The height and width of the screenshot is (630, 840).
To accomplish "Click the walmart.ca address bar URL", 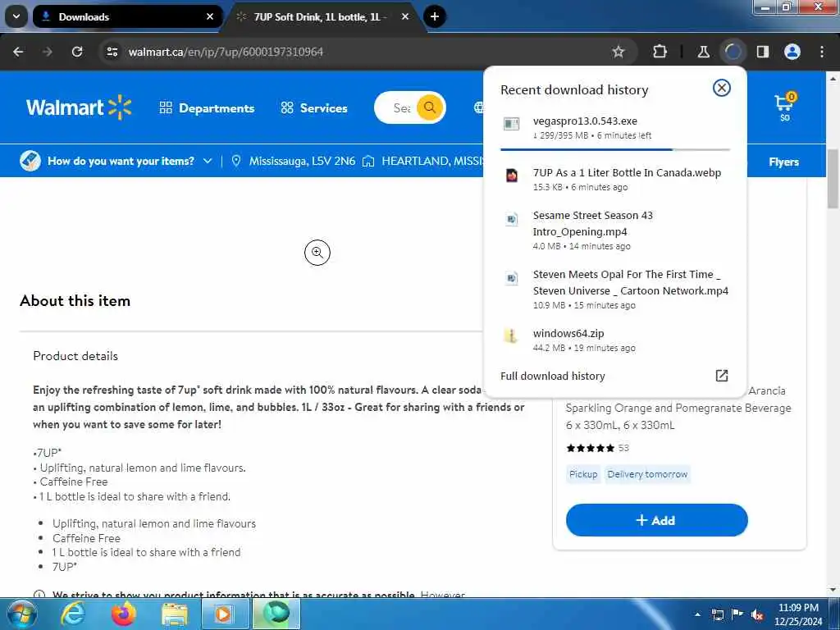I will point(226,52).
